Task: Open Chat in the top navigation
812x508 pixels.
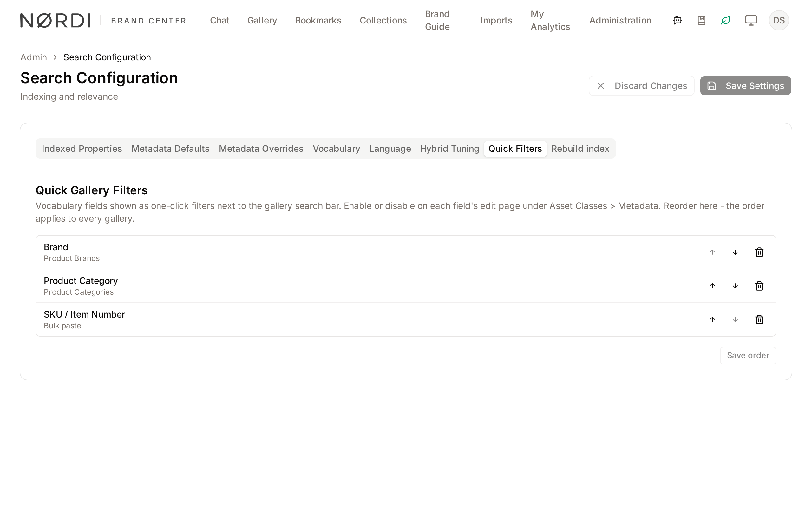Action: point(219,20)
